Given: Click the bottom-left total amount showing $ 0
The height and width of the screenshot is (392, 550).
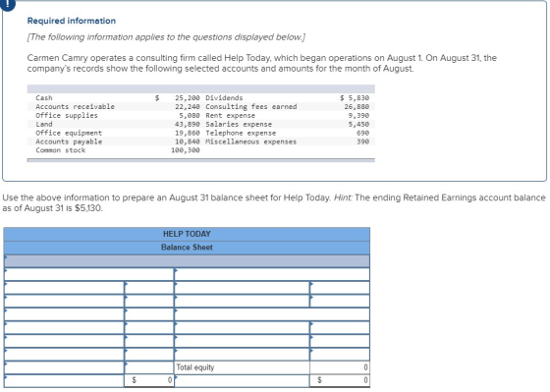Looking at the screenshot, I should point(149,380).
